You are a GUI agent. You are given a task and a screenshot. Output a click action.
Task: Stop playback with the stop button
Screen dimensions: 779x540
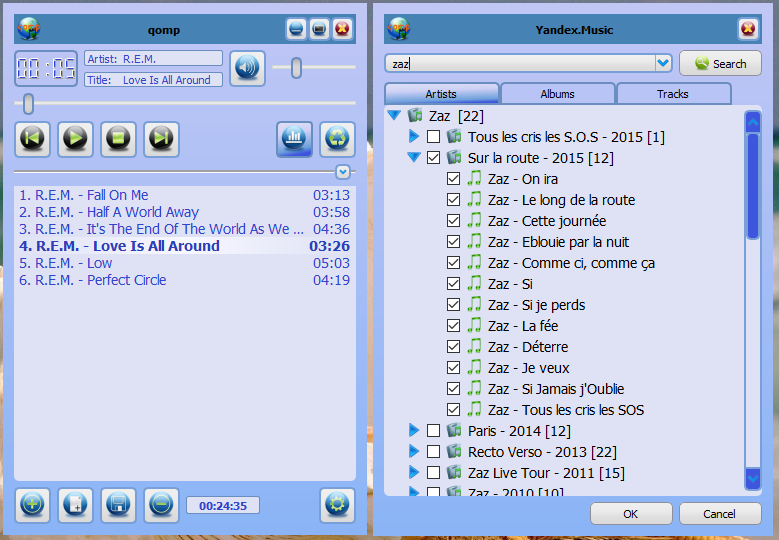[118, 139]
